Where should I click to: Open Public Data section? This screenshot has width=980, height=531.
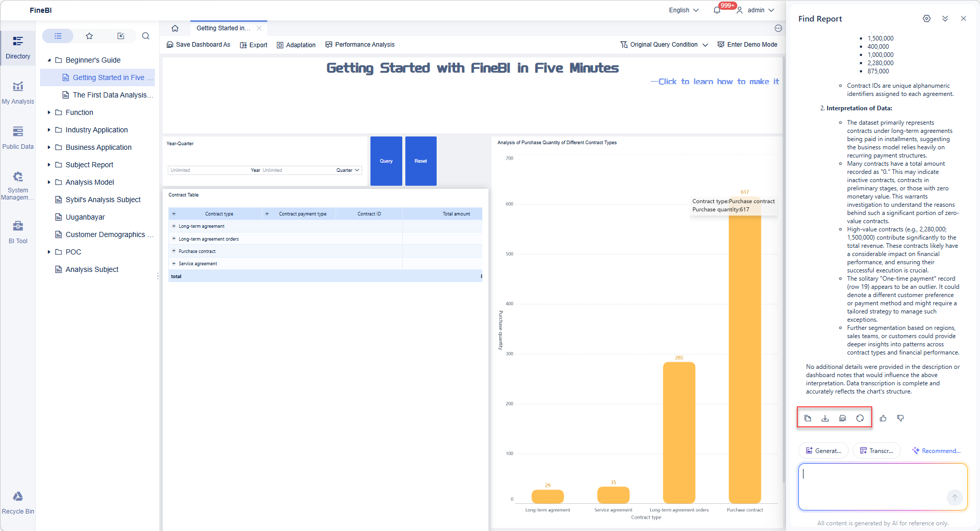18,138
